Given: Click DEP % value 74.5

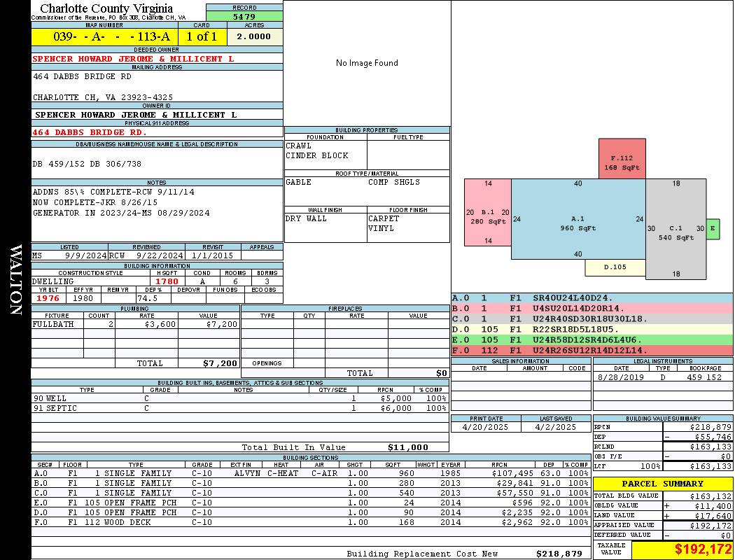Looking at the screenshot, I should pyautogui.click(x=147, y=298).
